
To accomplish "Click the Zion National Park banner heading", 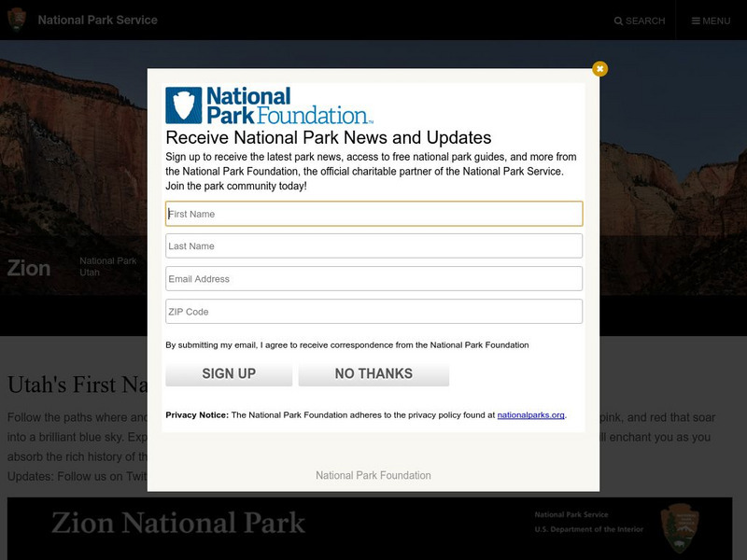I will point(178,523).
